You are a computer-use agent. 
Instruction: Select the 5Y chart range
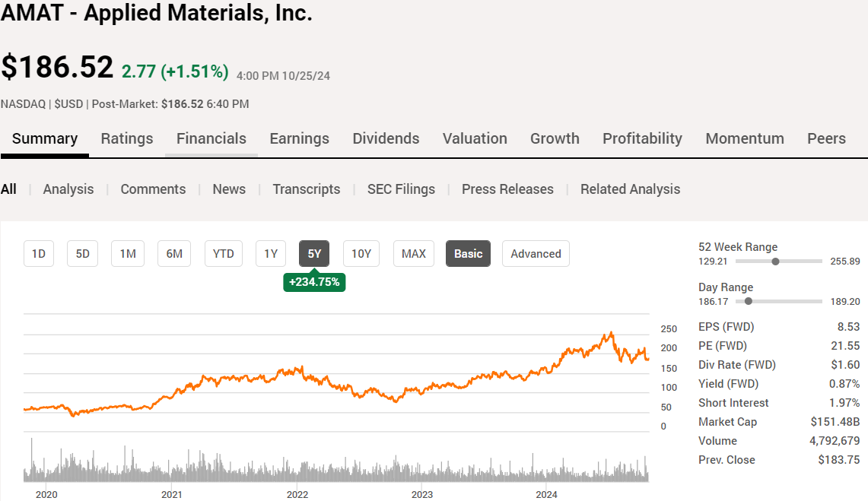click(x=314, y=254)
